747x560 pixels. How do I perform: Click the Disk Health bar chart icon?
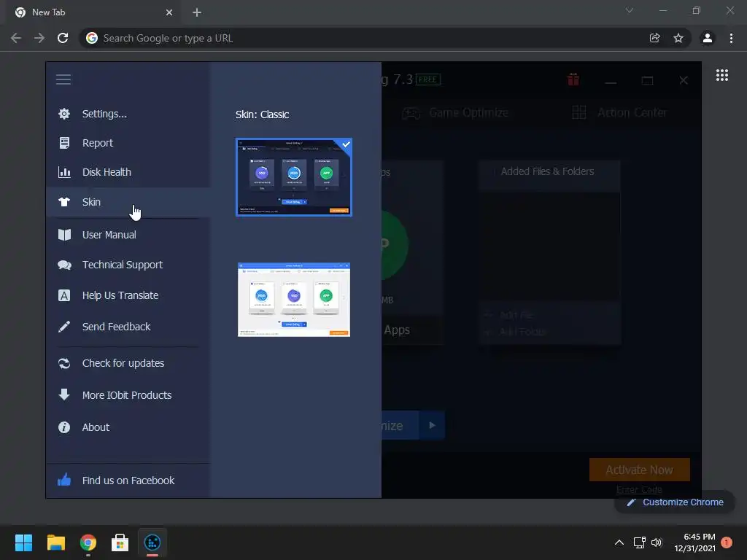(64, 172)
